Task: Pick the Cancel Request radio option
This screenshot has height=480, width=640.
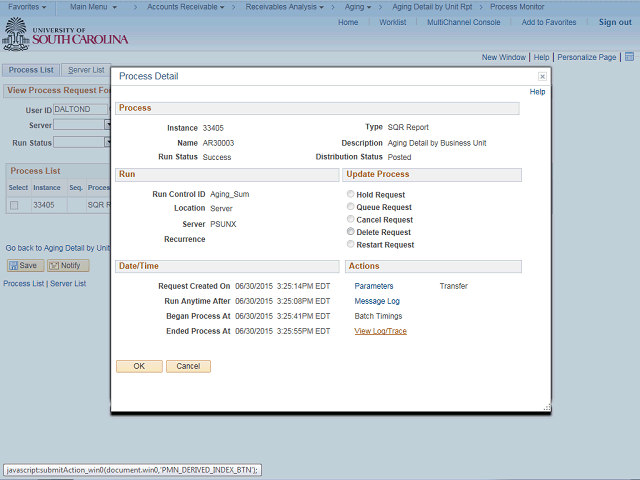Action: [x=350, y=220]
